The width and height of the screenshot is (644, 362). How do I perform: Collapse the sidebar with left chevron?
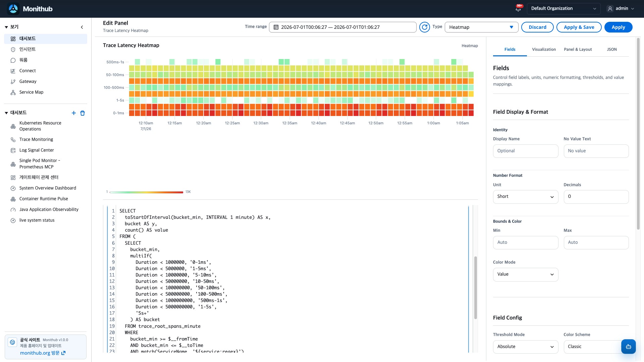click(82, 27)
